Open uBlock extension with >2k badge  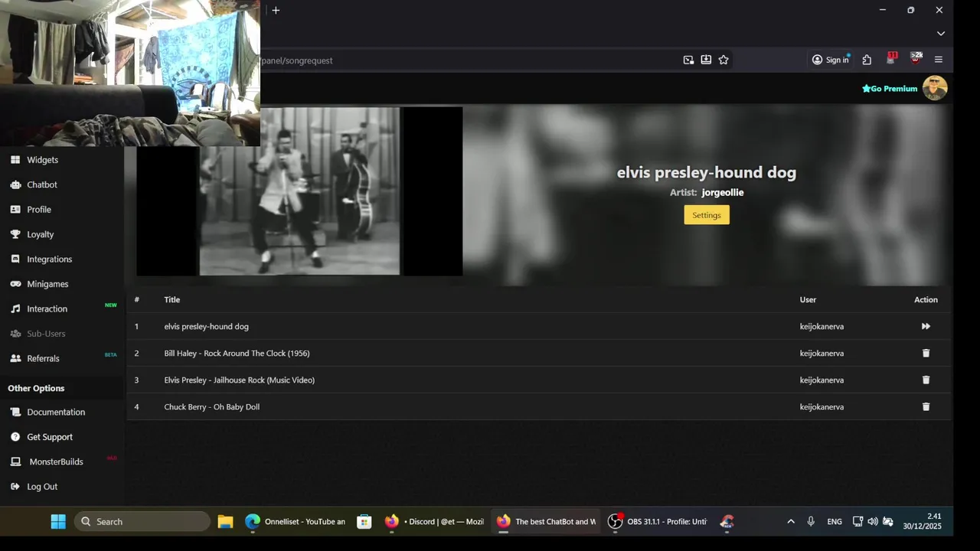(x=916, y=59)
